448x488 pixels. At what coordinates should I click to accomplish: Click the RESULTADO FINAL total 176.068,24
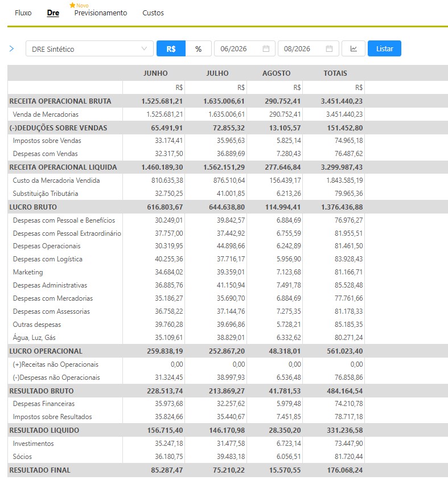345,470
